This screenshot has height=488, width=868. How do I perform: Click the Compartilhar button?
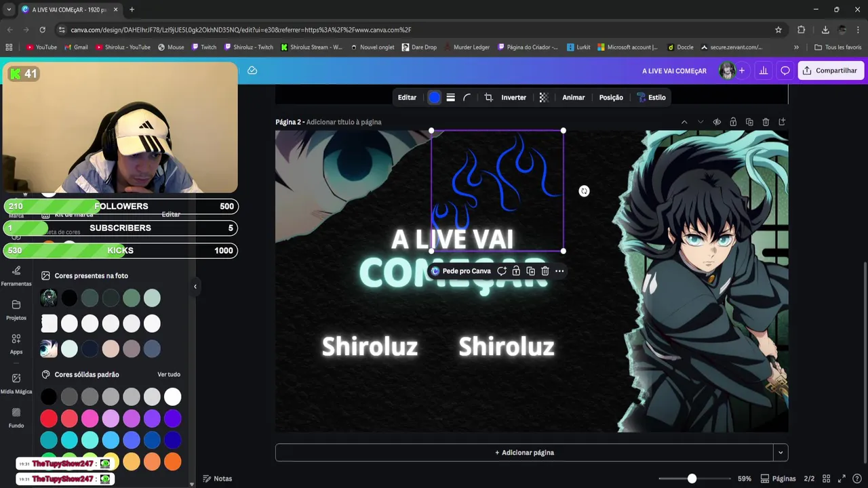[x=831, y=70]
